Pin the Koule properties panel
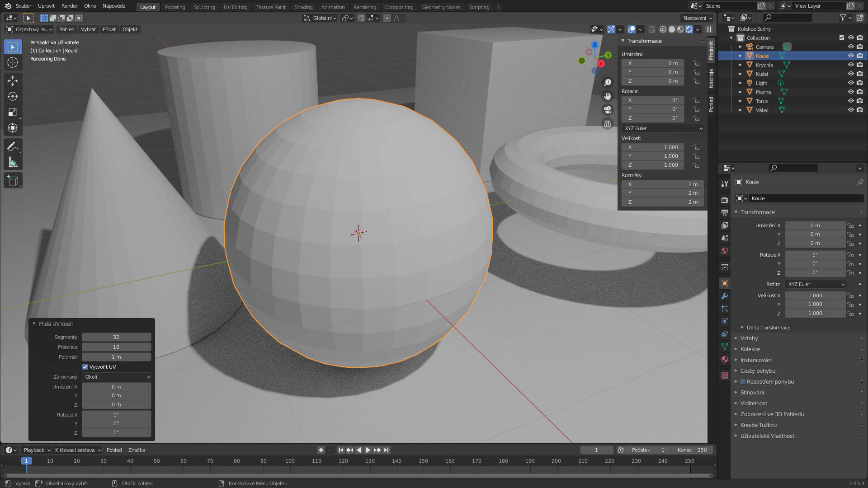Screen dimensions: 868x488 (860, 182)
